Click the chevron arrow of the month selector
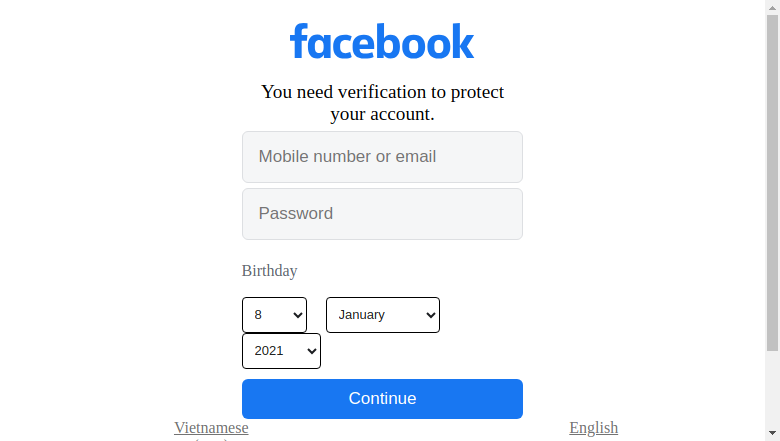 431,315
